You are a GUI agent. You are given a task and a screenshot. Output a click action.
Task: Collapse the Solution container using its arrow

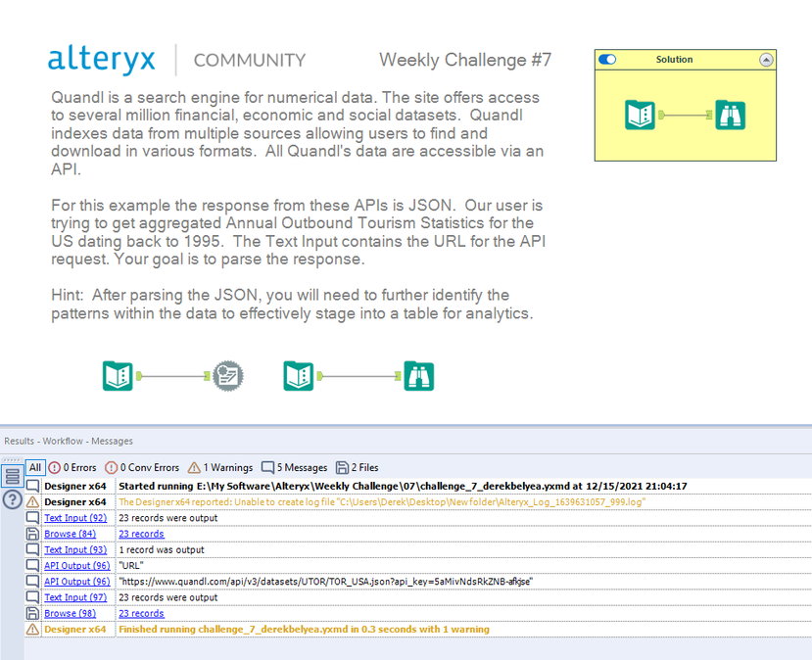pyautogui.click(x=767, y=60)
